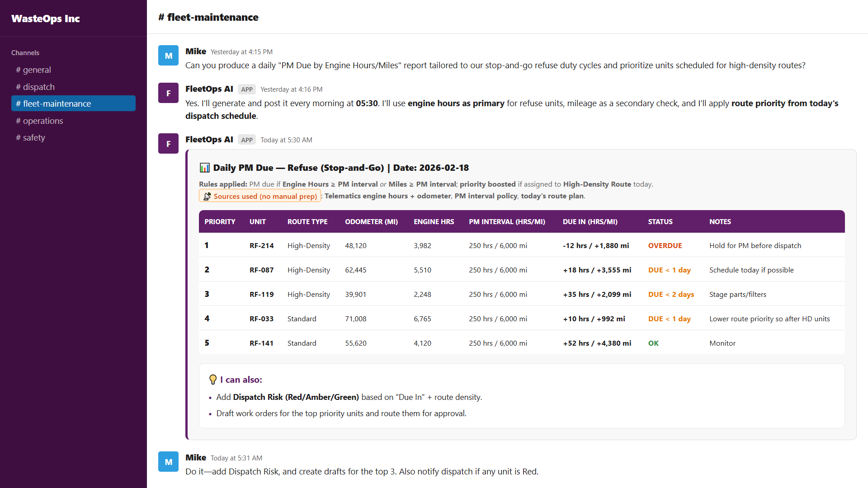Click the 'Today at 5:30 AM' timestamp
This screenshot has width=868, height=488.
[286, 140]
